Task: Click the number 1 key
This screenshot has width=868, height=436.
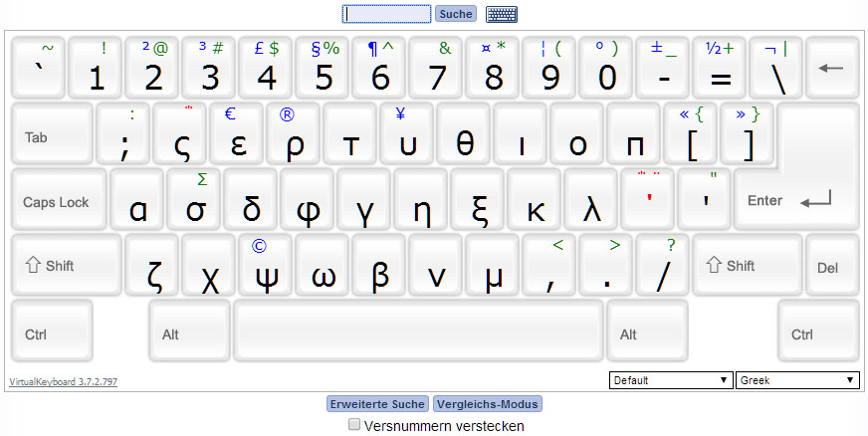Action: click(x=96, y=68)
